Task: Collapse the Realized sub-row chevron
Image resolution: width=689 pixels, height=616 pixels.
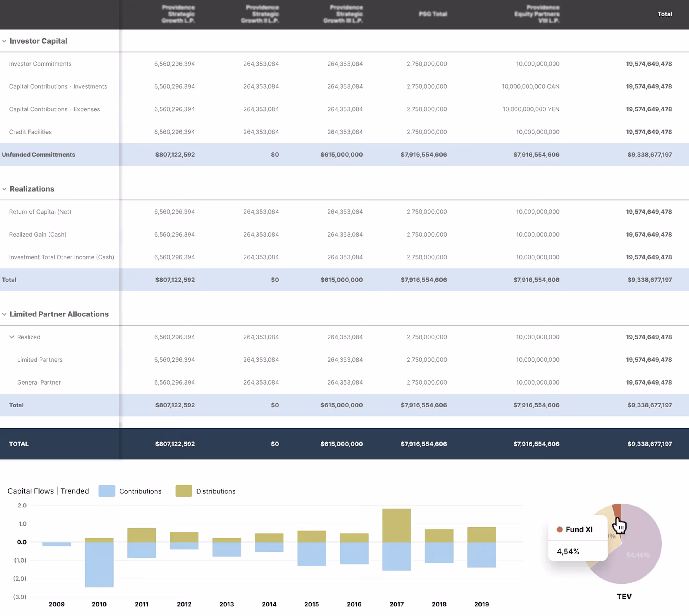Action: click(12, 337)
